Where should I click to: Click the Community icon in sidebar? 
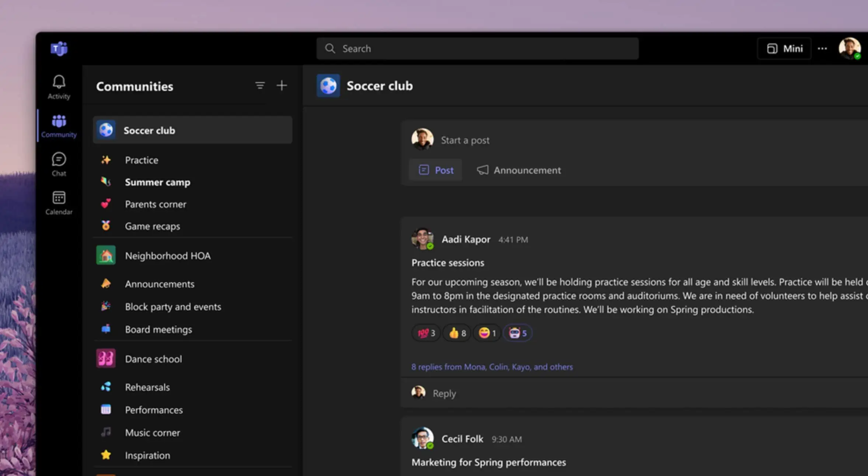click(x=59, y=125)
